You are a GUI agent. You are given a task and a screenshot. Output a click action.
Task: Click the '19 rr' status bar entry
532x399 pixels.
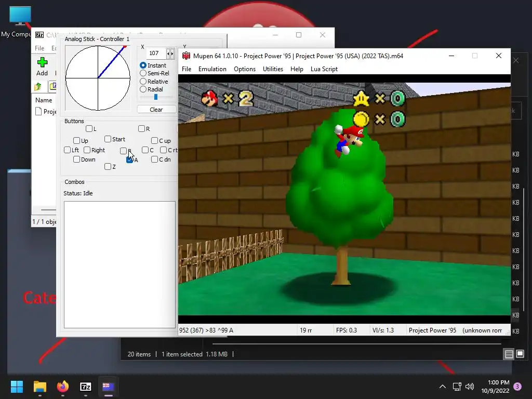(x=305, y=330)
